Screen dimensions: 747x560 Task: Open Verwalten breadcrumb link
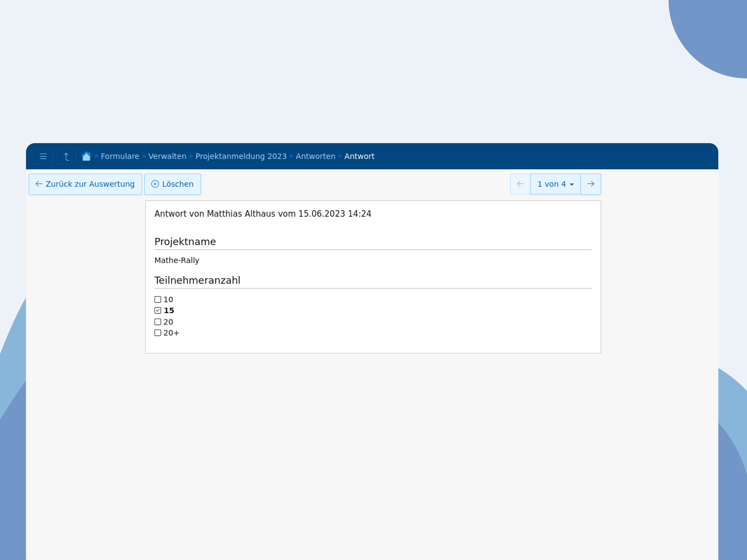tap(167, 156)
